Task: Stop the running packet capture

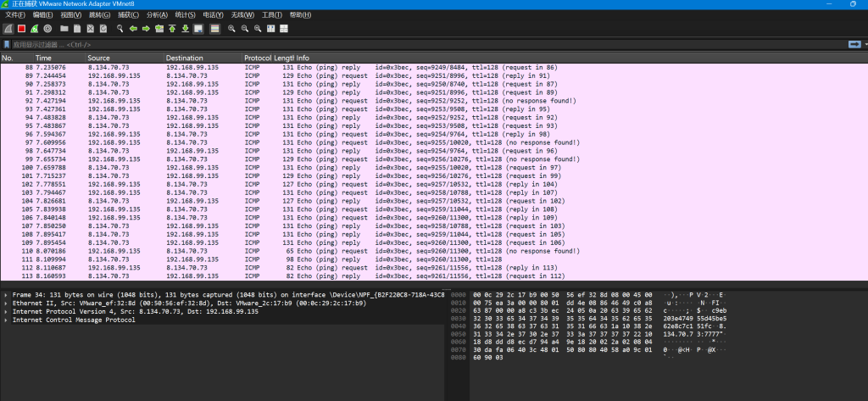Action: point(21,28)
